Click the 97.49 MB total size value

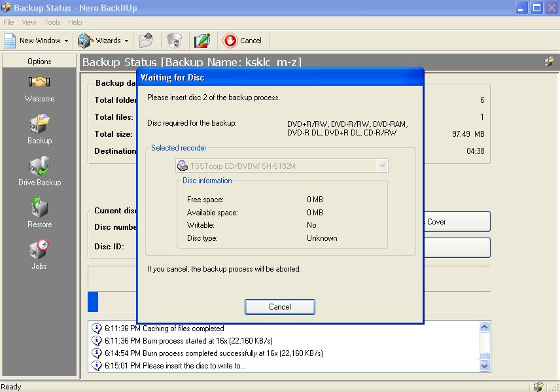[x=468, y=134]
